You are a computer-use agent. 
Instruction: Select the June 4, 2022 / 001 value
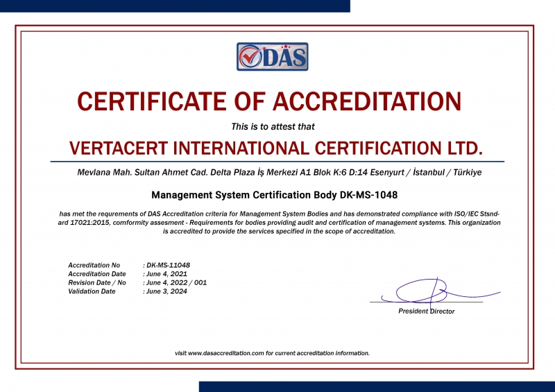(177, 283)
